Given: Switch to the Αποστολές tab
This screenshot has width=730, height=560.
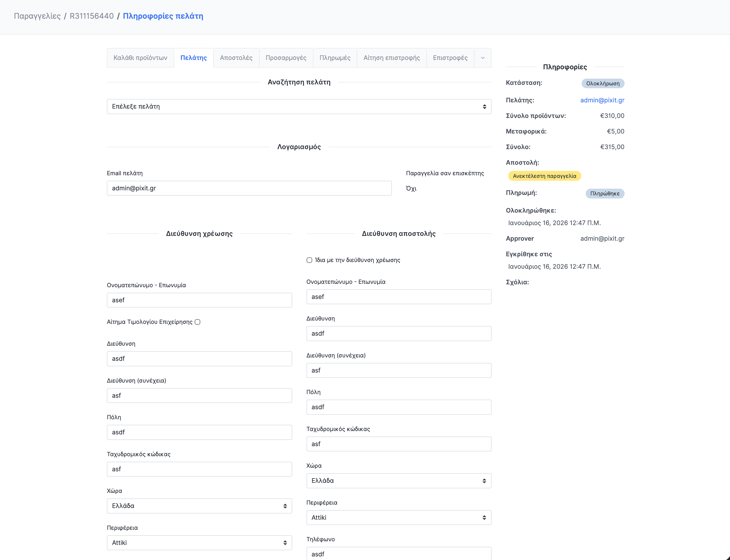Looking at the screenshot, I should coord(236,58).
